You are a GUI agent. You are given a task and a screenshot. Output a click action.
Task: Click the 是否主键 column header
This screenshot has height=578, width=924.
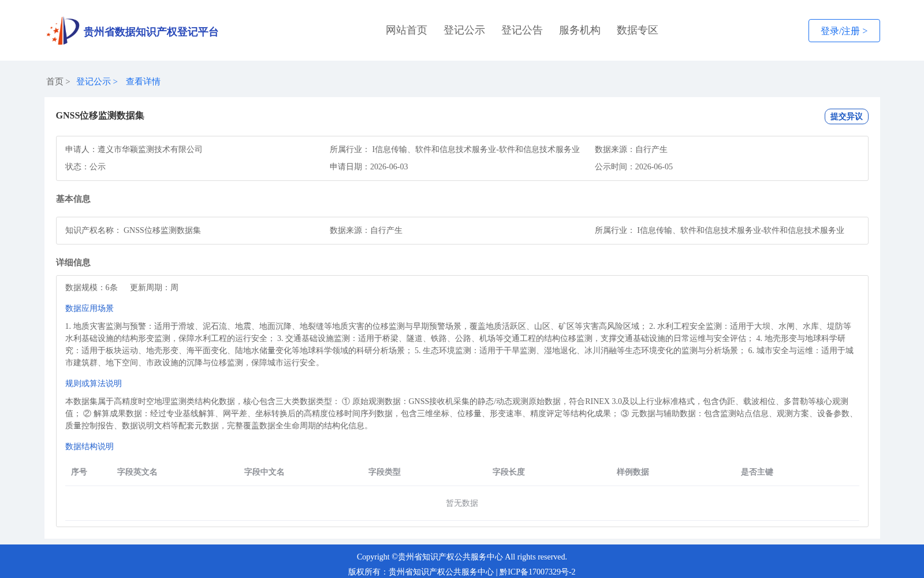point(757,472)
